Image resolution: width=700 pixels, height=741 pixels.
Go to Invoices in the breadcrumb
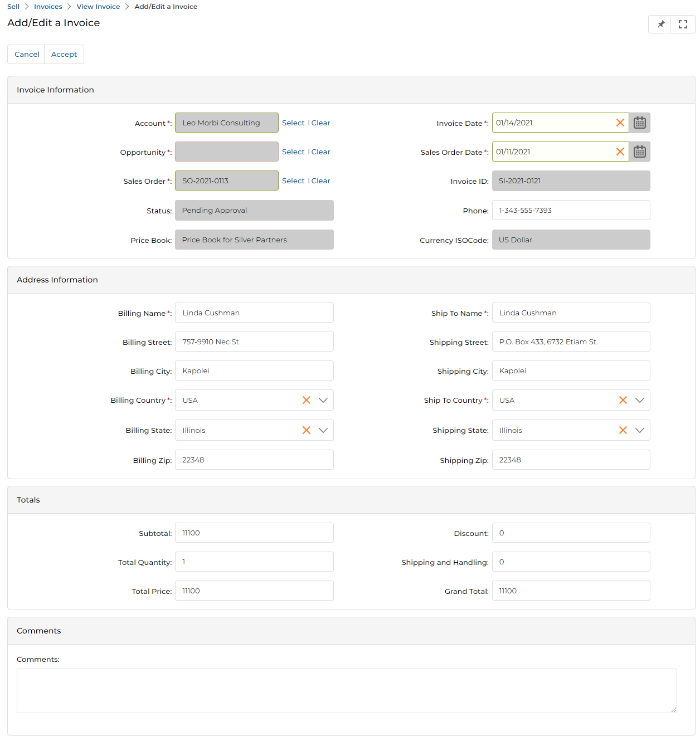(x=48, y=7)
